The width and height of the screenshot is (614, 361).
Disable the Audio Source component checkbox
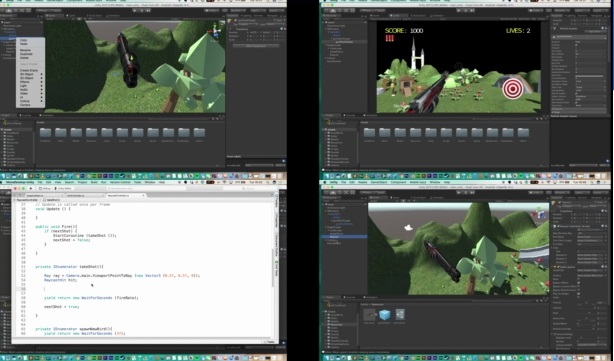tap(558, 267)
